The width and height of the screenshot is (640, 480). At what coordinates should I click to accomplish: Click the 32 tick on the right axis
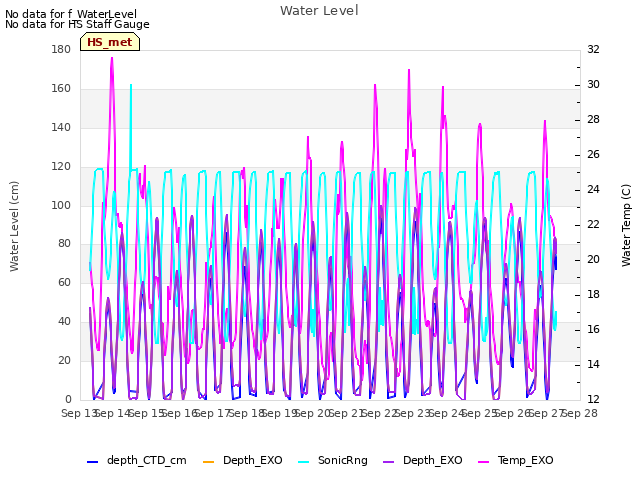coord(593,49)
